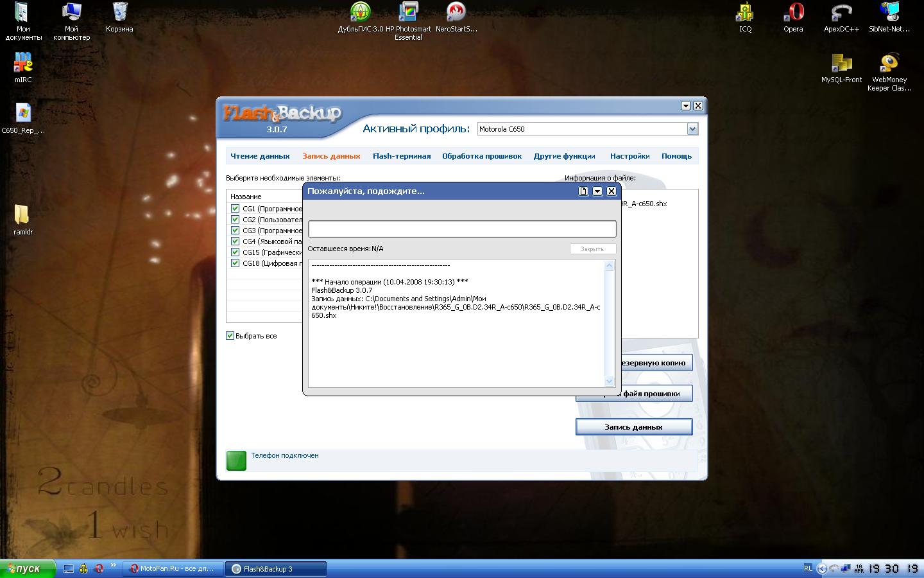Toggle the CG3 checkbox

tap(235, 231)
